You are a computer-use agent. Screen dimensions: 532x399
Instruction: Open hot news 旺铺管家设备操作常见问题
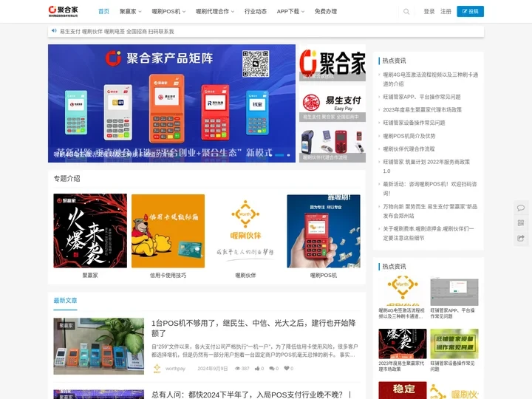(414, 123)
